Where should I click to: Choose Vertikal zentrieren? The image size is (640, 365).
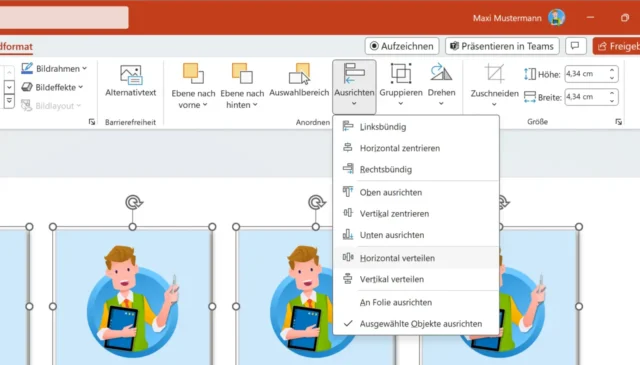click(416, 214)
